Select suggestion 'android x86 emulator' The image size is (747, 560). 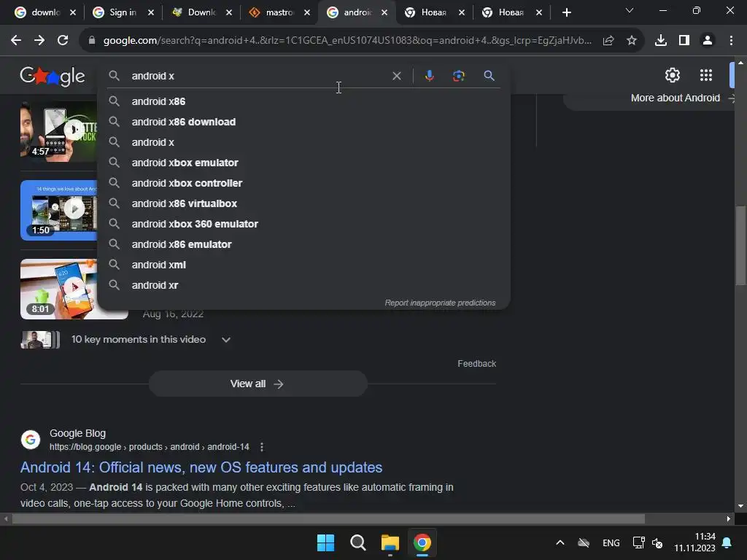304,244
